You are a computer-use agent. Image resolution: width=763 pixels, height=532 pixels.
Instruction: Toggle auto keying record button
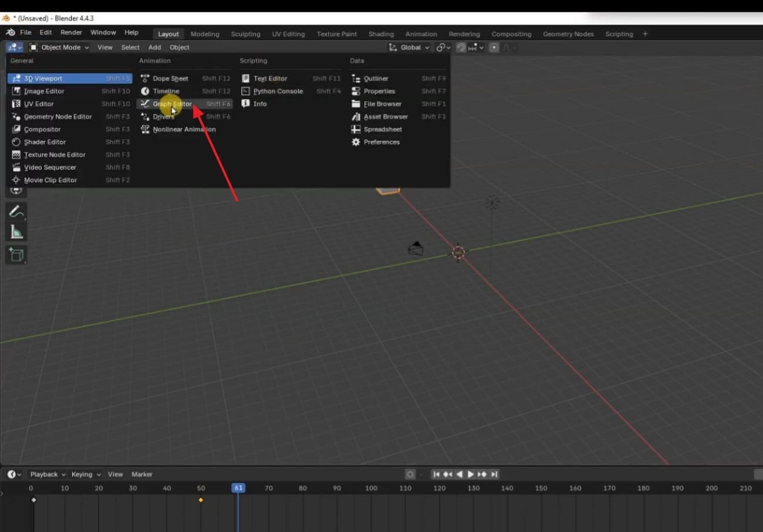[x=410, y=474]
